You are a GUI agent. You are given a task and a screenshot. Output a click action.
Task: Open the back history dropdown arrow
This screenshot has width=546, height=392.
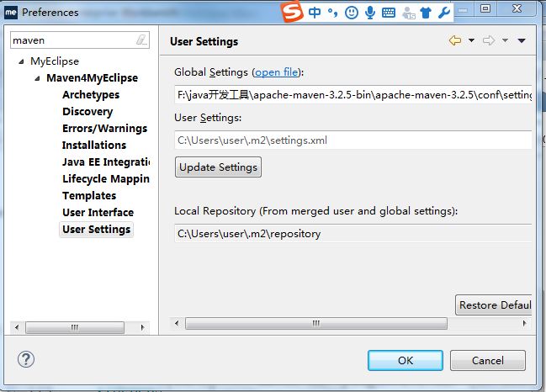coord(471,40)
